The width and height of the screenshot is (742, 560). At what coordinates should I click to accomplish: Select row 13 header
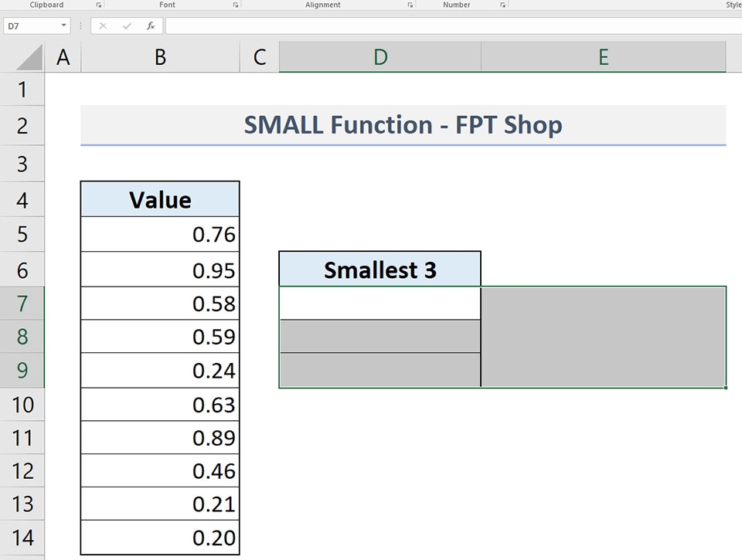(22, 504)
